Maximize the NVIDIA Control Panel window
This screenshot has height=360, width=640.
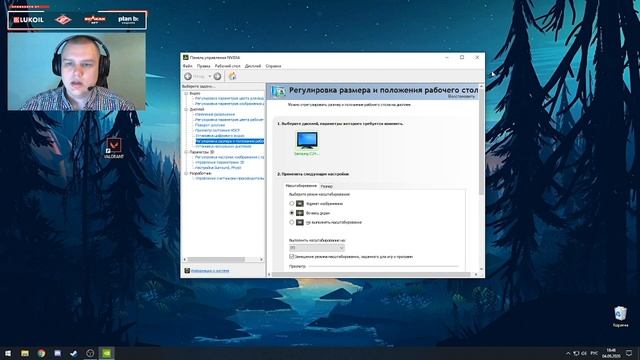pos(462,58)
